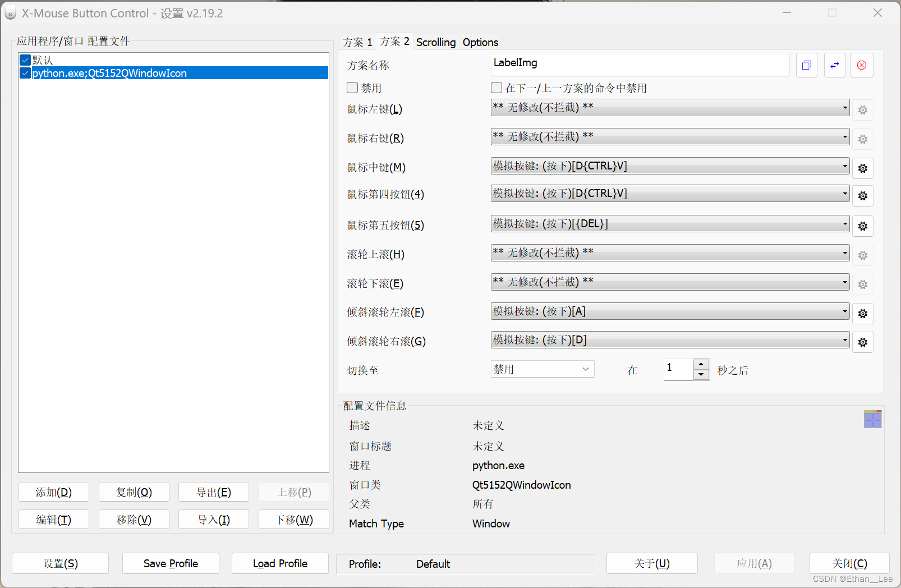
Task: Click the 关于(U) about button
Action: click(x=652, y=563)
